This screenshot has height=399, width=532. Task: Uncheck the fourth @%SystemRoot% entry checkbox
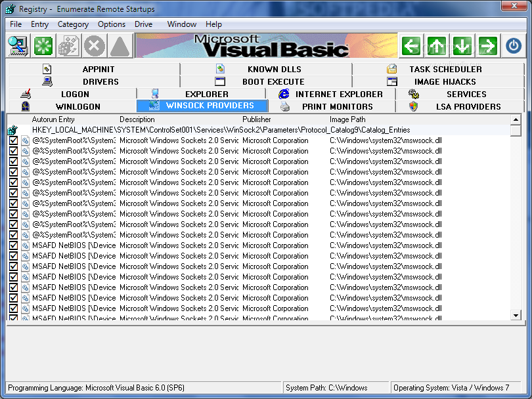pyautogui.click(x=13, y=172)
